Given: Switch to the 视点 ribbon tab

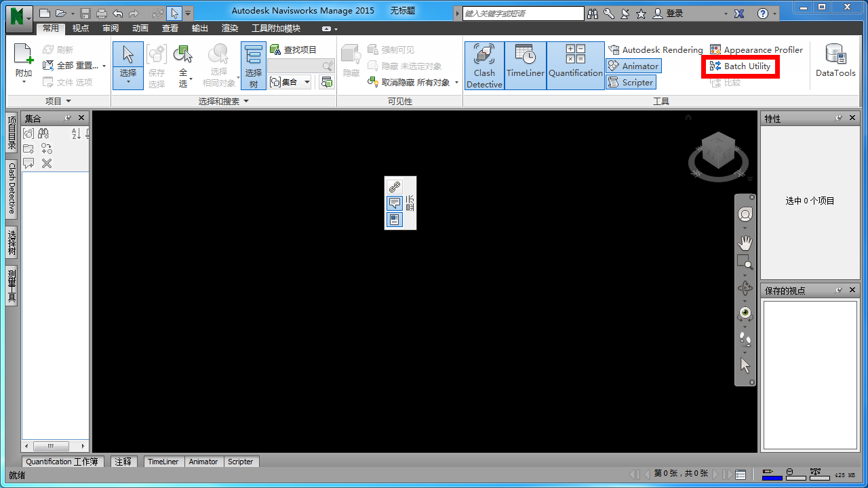Looking at the screenshot, I should [x=81, y=28].
